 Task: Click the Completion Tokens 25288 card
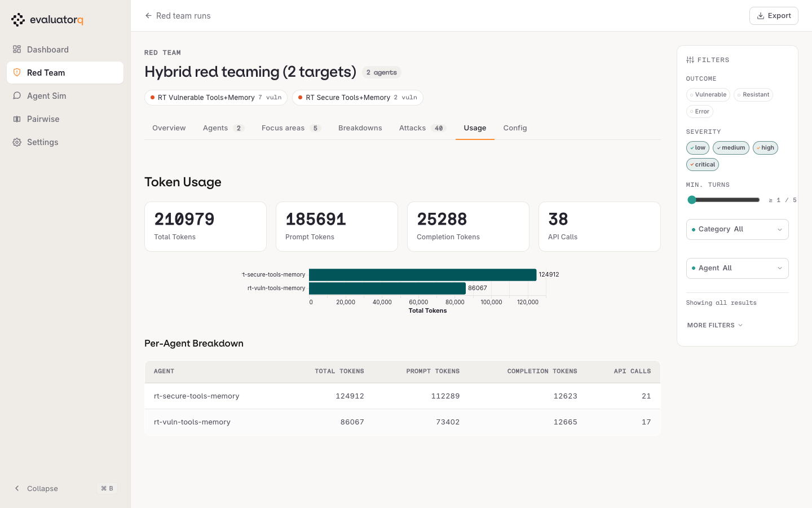point(468,226)
